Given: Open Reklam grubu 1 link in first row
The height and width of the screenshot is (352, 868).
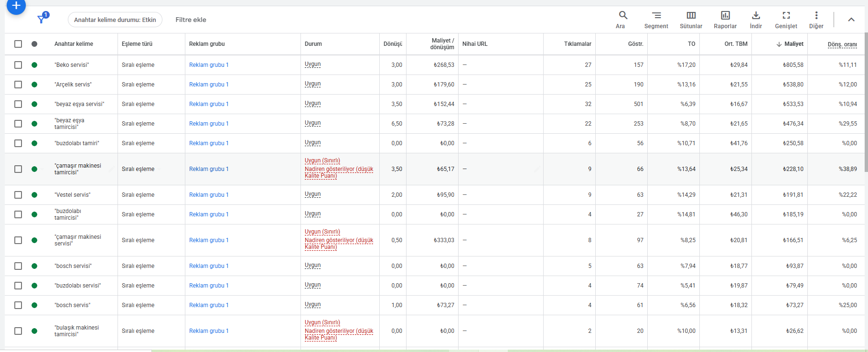Looking at the screenshot, I should [209, 65].
